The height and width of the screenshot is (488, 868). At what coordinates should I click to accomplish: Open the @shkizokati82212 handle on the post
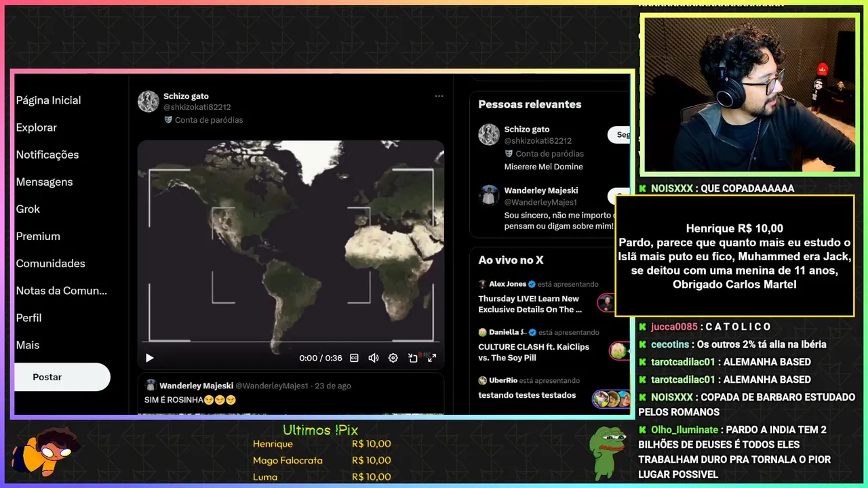pyautogui.click(x=197, y=107)
